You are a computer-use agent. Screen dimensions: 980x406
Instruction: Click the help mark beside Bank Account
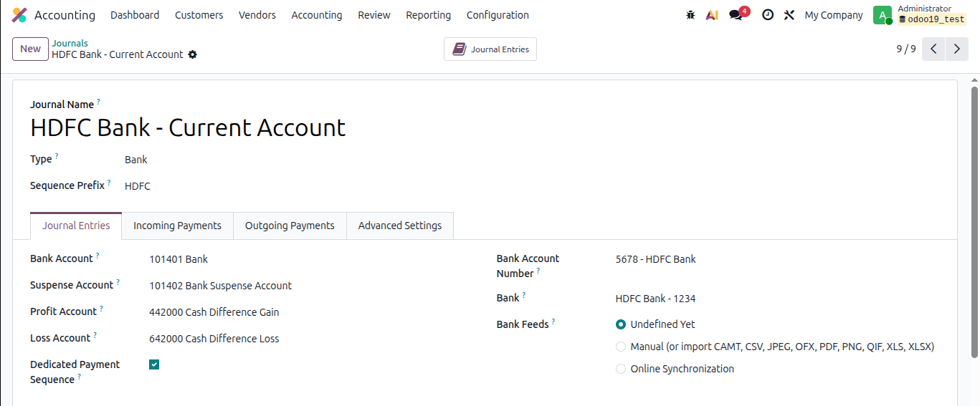97,256
